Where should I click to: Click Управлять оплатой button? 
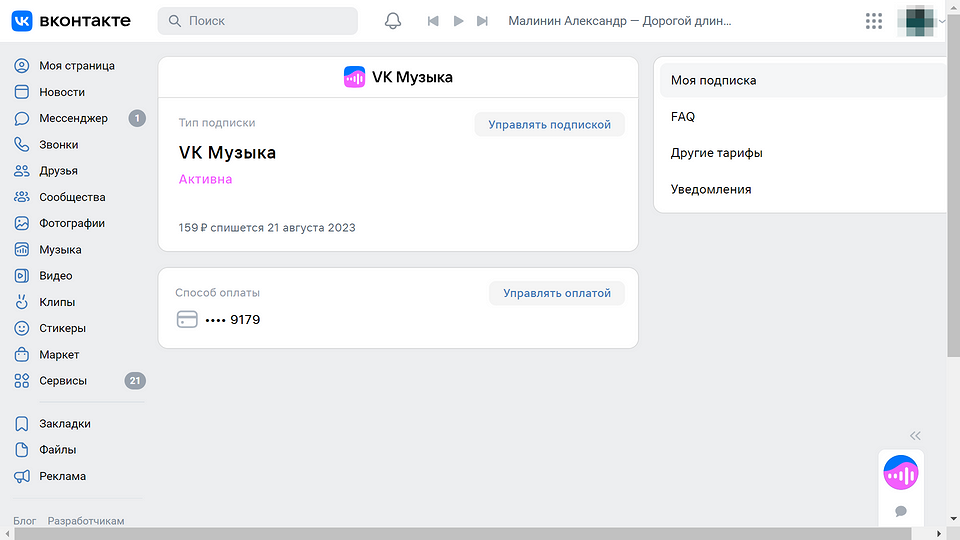[x=556, y=293]
